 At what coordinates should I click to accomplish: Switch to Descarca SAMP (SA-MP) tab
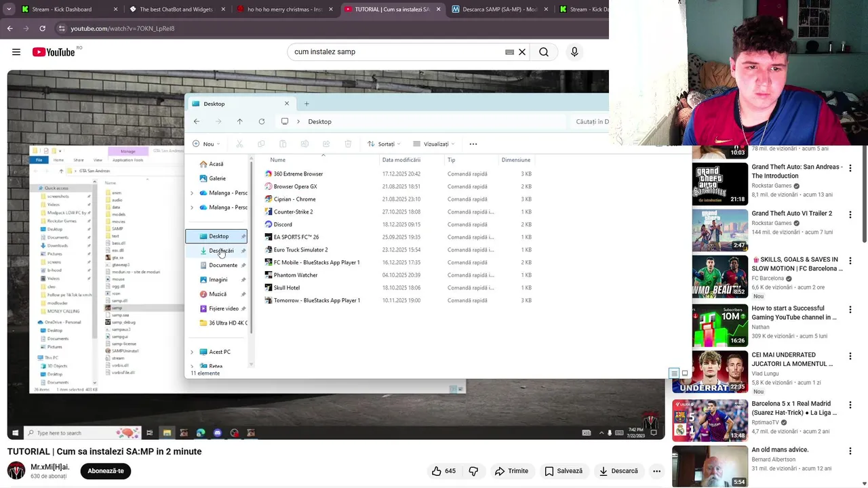point(500,9)
